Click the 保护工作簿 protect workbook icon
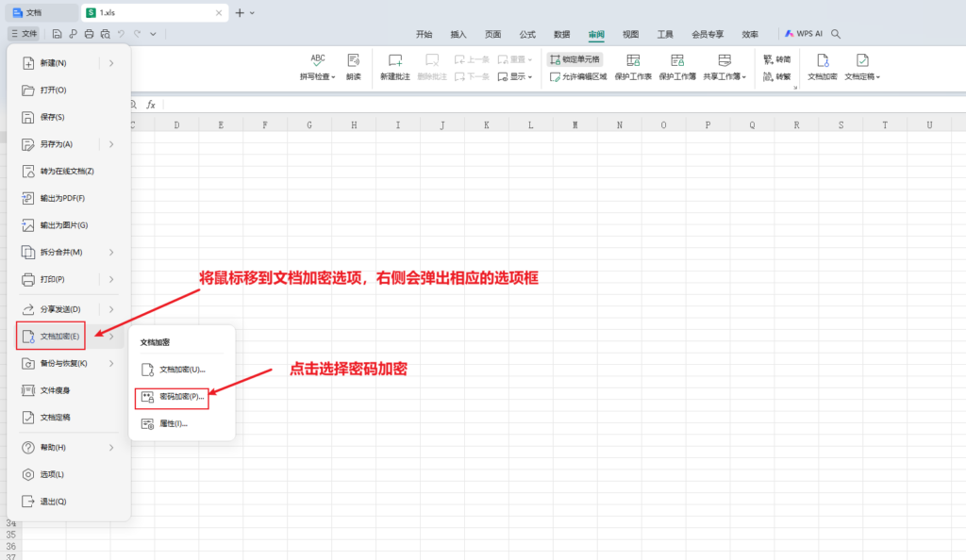966x560 pixels. (x=676, y=66)
